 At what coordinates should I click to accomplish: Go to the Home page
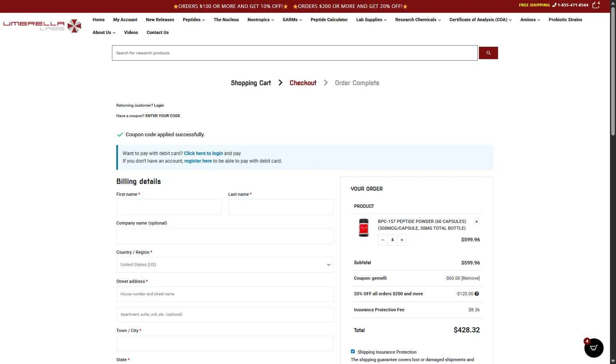point(98,20)
